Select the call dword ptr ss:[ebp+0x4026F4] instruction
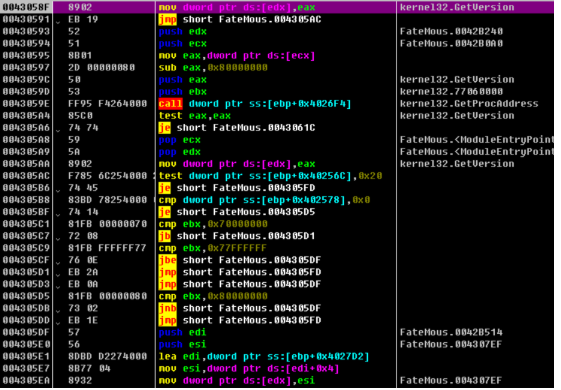The width and height of the screenshot is (561, 390). [x=255, y=104]
